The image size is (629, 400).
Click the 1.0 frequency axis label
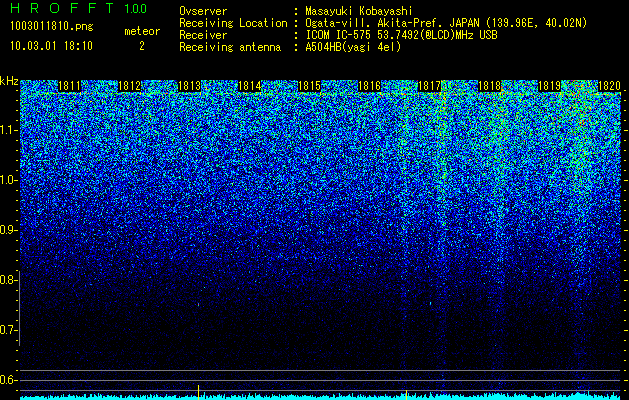pyautogui.click(x=8, y=180)
